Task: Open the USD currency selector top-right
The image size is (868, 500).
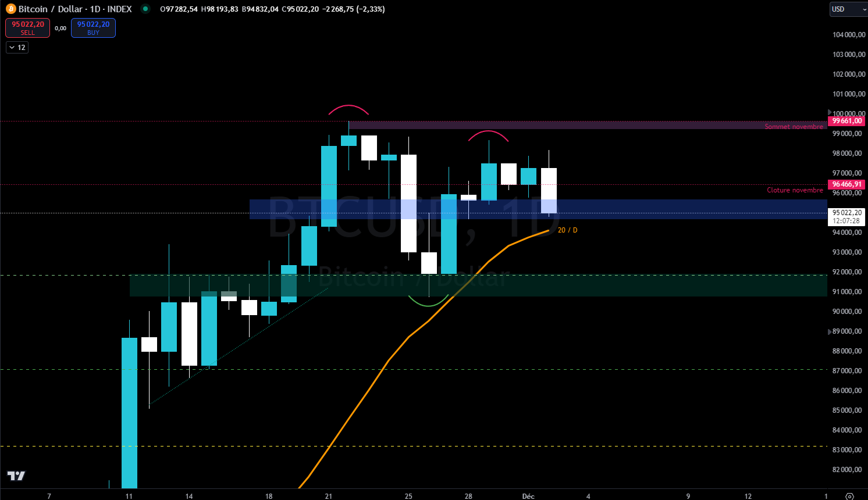Action: (x=846, y=9)
